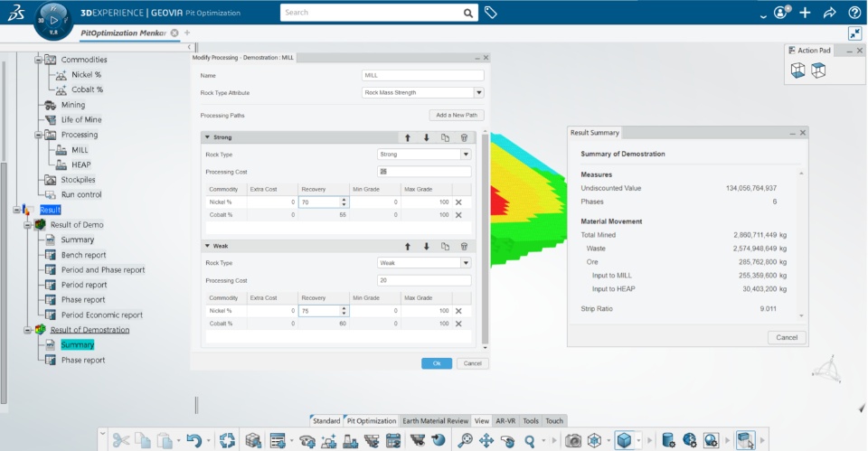The height and width of the screenshot is (451, 868).
Task: Duplicate the Weak processing path
Action: (445, 246)
